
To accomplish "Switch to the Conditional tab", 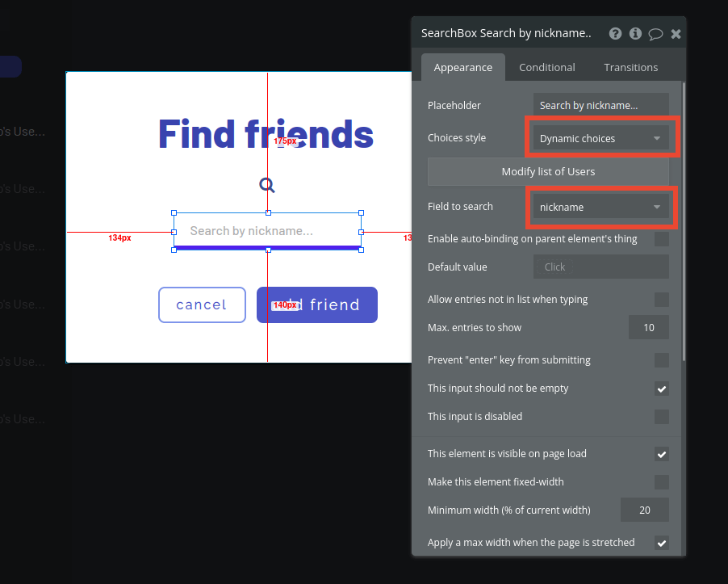I will (x=546, y=67).
